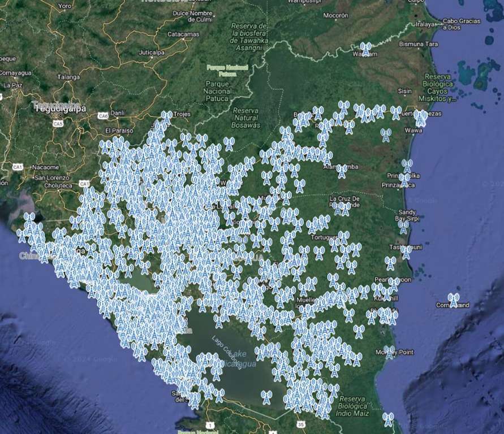This screenshot has width=504, height=434.
Task: Click the tower icon at Sandy Bay Sirpi
Action: [403, 226]
